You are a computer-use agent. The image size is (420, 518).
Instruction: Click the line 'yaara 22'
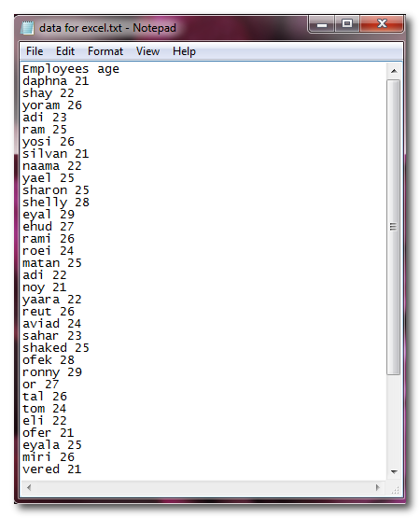pyautogui.click(x=52, y=300)
